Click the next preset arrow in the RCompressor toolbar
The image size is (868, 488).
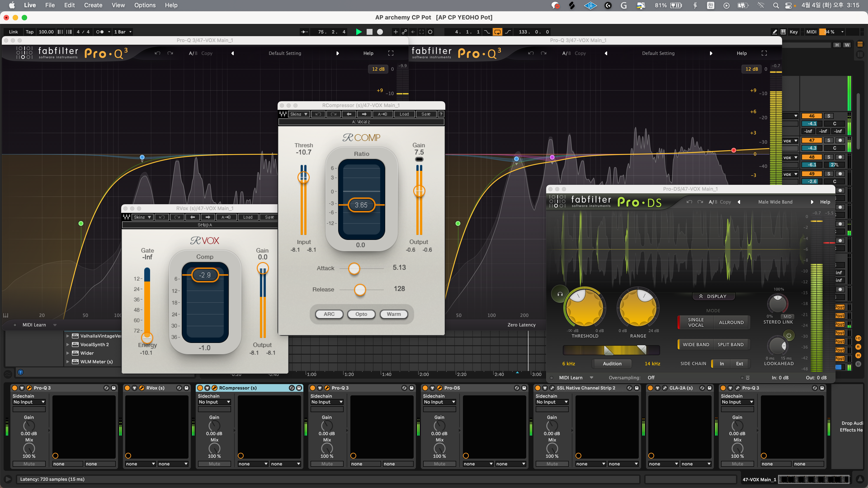[364, 114]
